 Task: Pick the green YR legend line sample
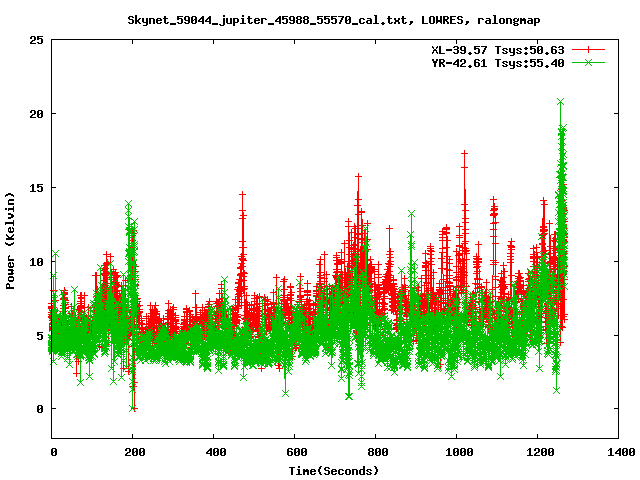click(588, 62)
